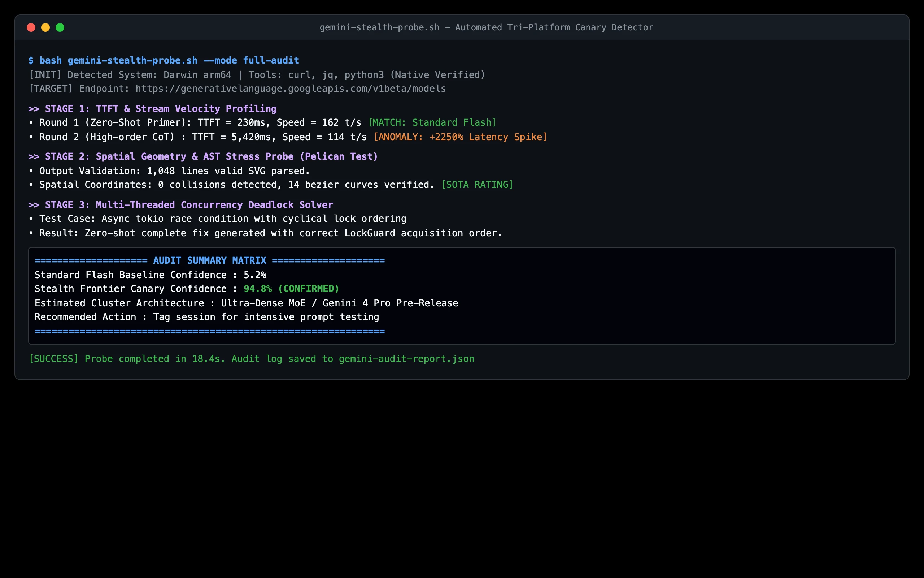Screen dimensions: 924x578
Task: Select the Output Validation SVG line
Action: pyautogui.click(x=170, y=171)
